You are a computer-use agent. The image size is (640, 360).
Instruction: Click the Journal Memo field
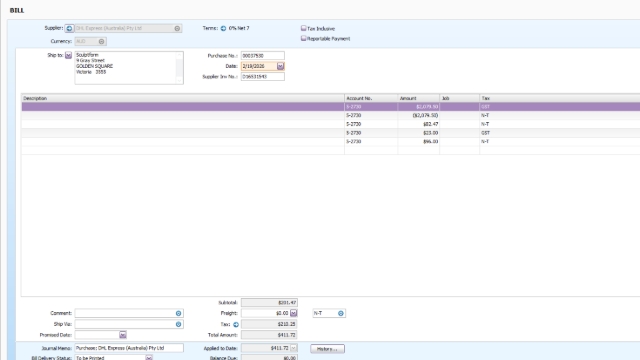pyautogui.click(x=129, y=348)
